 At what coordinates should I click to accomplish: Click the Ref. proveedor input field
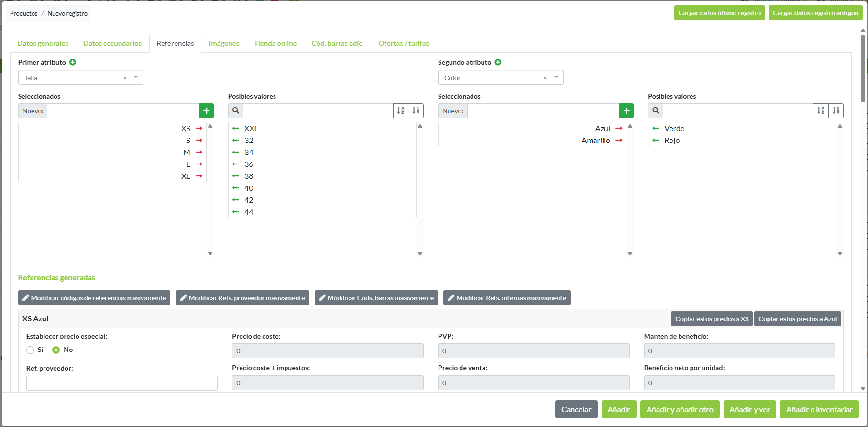pyautogui.click(x=121, y=383)
